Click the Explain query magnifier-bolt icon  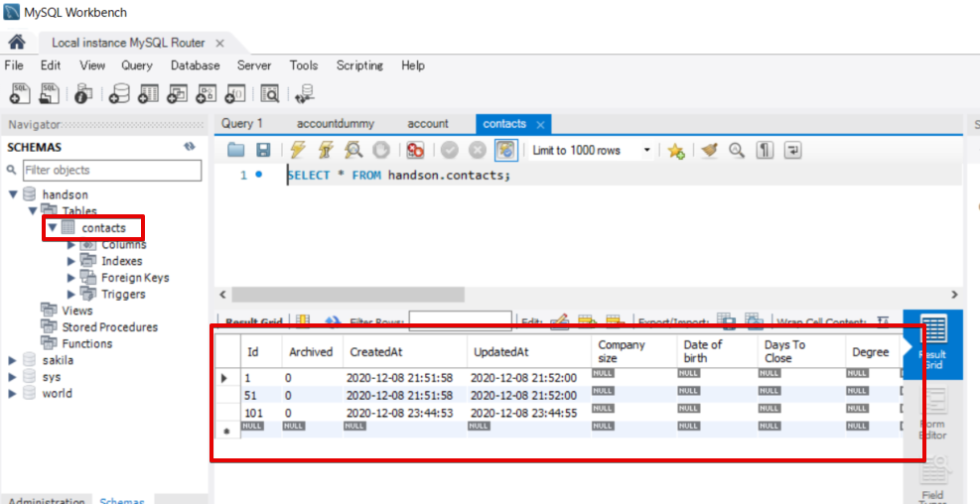pos(353,150)
